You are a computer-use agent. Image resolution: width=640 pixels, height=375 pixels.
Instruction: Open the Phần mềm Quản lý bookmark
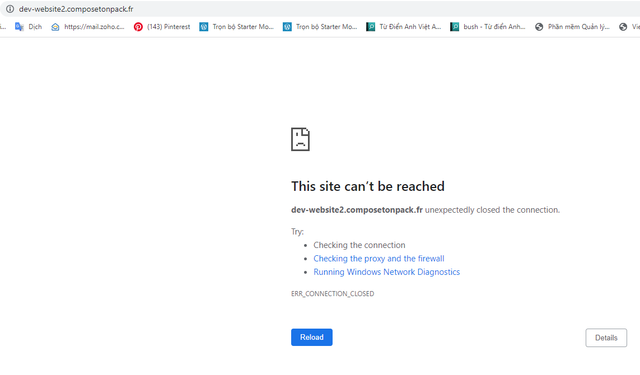coord(572,27)
